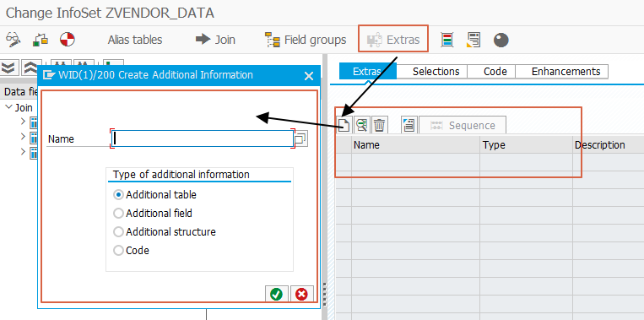Viewport: 644px width, 320px height.
Task: Click the Field groups toolbar button
Action: click(306, 40)
